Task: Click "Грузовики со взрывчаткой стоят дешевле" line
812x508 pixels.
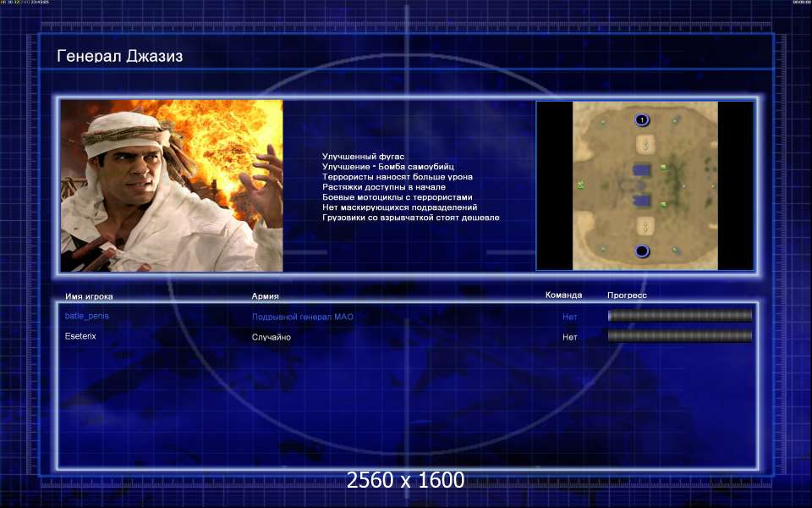Action: (x=411, y=218)
